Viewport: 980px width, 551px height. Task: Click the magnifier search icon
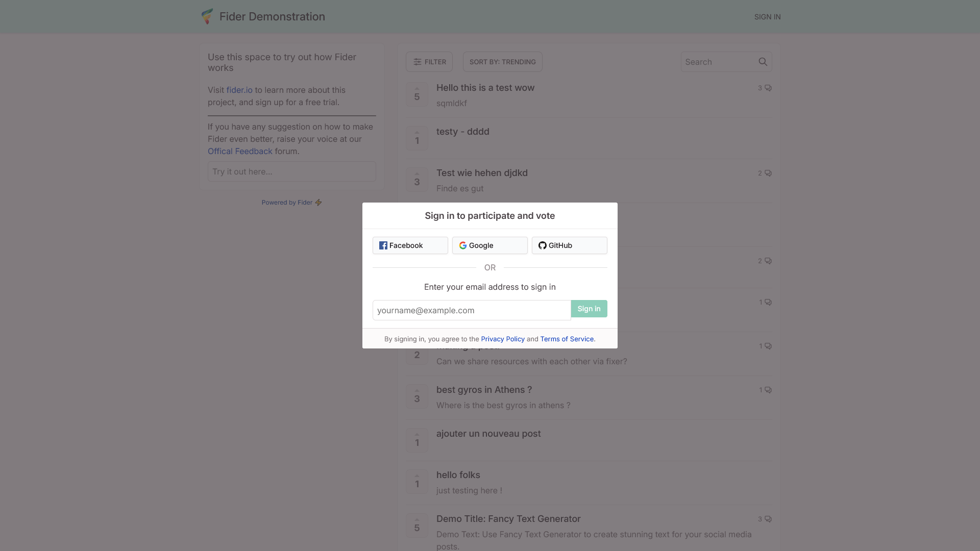pyautogui.click(x=763, y=62)
